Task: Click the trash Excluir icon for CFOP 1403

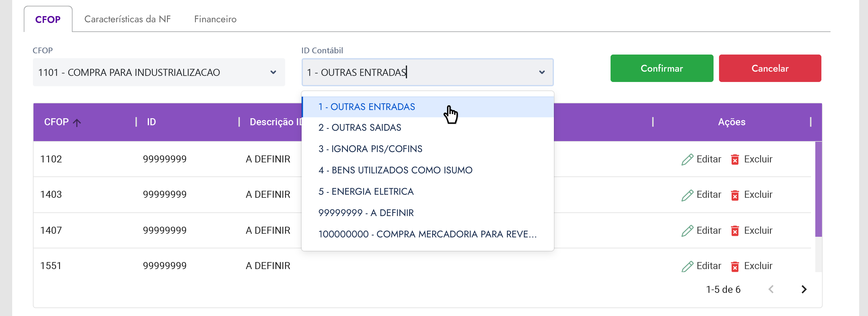Action: [x=735, y=195]
